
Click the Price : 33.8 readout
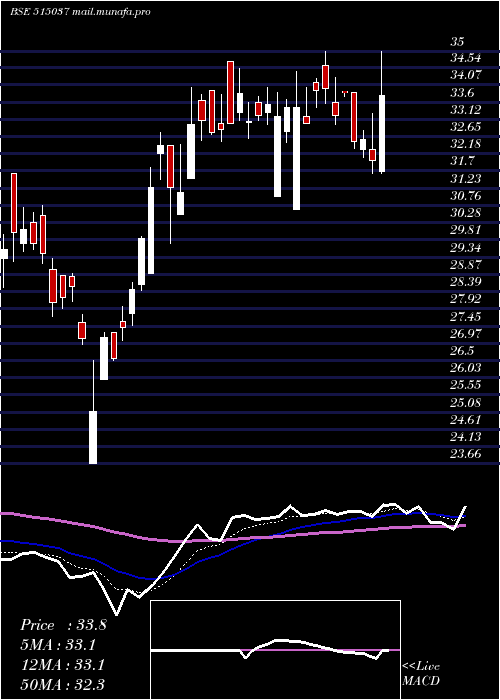[x=63, y=625]
